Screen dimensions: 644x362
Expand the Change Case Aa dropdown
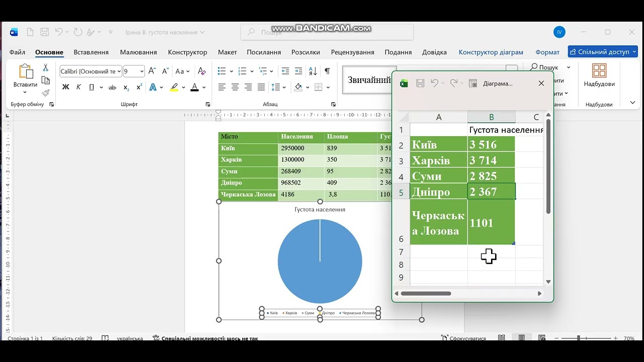(x=188, y=71)
